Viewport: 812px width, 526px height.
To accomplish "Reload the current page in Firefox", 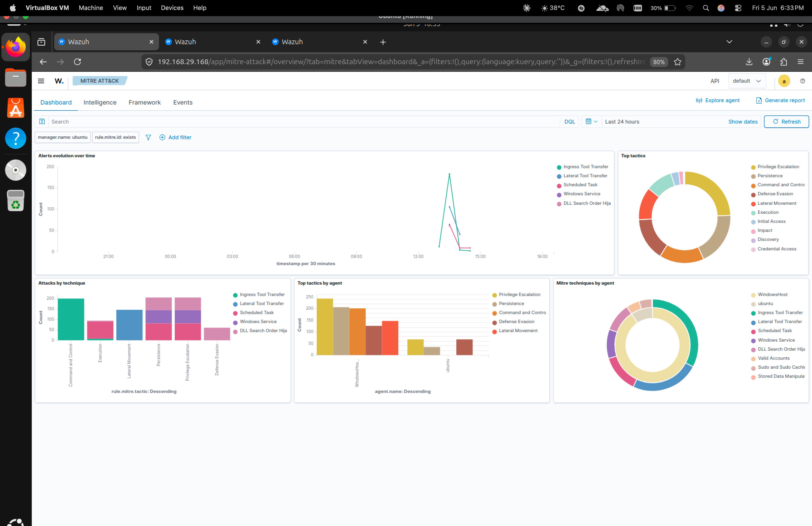I will 77,62.
